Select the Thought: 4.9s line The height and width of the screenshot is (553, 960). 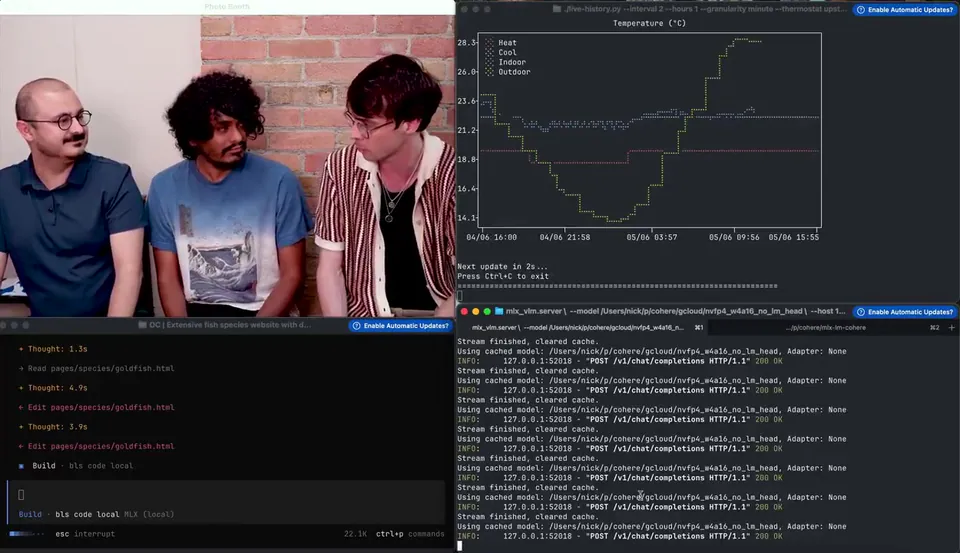pyautogui.click(x=53, y=388)
